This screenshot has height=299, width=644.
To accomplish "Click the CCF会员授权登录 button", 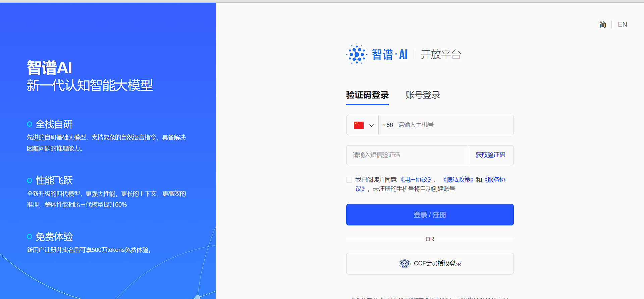I will coord(430,263).
